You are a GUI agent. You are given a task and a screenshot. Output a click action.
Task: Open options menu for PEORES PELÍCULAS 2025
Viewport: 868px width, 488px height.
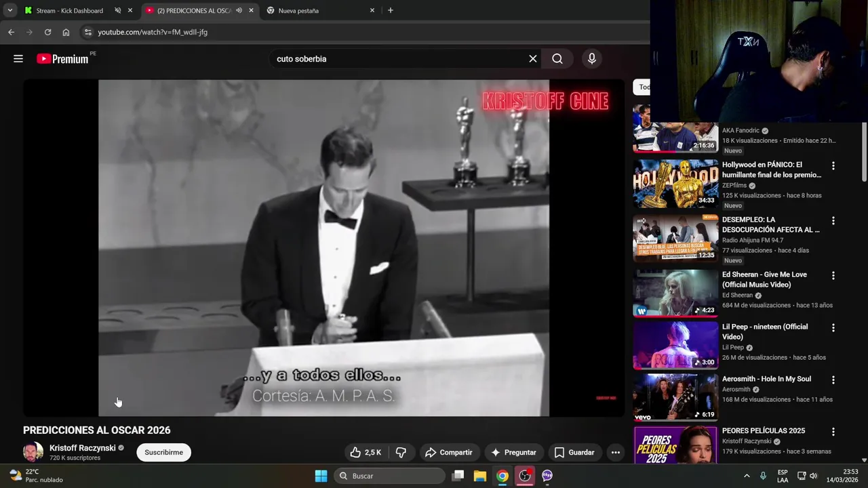coord(833,432)
